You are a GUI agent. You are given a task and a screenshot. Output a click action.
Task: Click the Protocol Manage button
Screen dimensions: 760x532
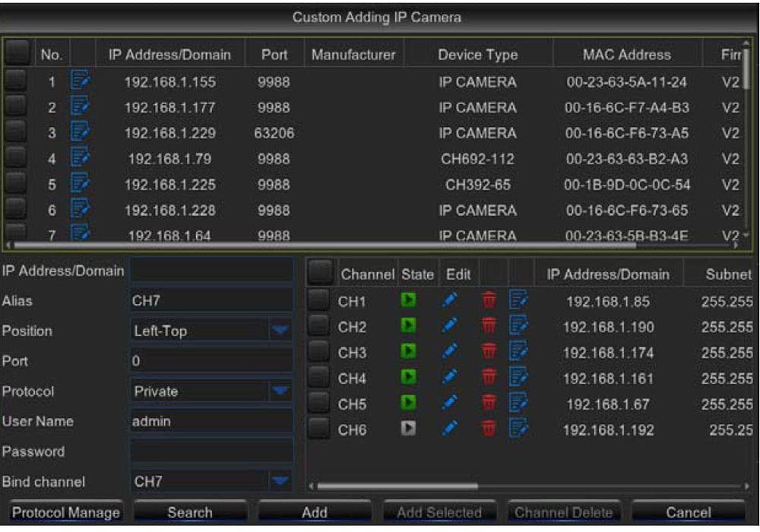(x=66, y=512)
